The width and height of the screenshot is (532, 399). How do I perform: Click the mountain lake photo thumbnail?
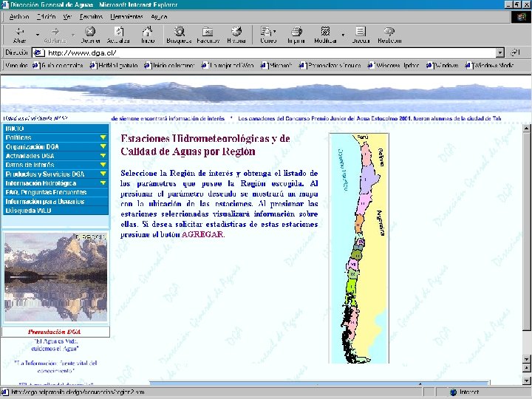55,277
